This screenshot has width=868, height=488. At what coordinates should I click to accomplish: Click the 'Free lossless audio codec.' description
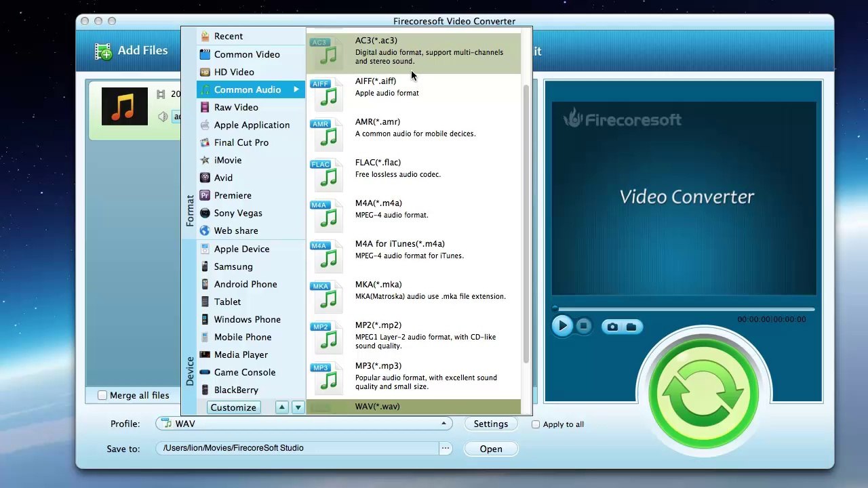click(x=398, y=174)
